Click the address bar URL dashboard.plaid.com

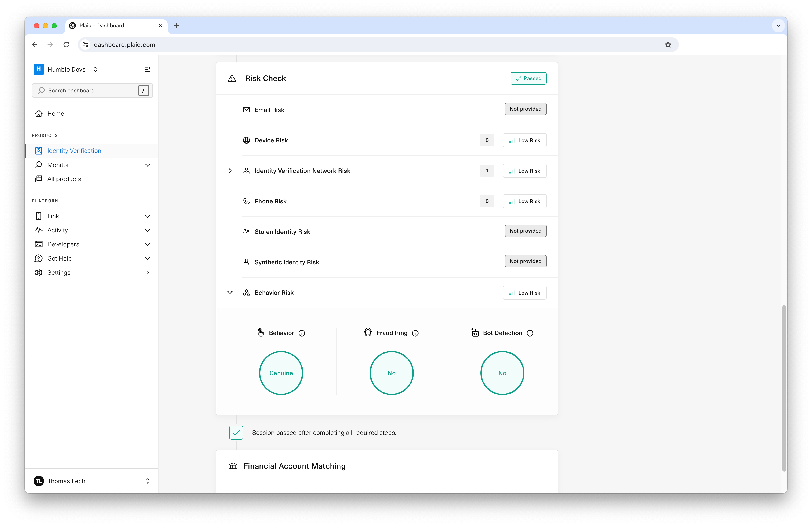[x=124, y=45]
